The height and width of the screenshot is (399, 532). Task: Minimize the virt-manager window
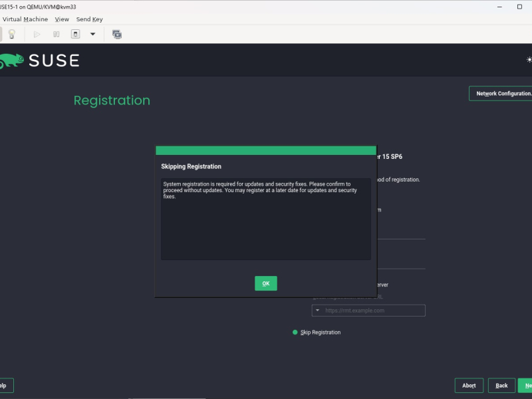499,7
